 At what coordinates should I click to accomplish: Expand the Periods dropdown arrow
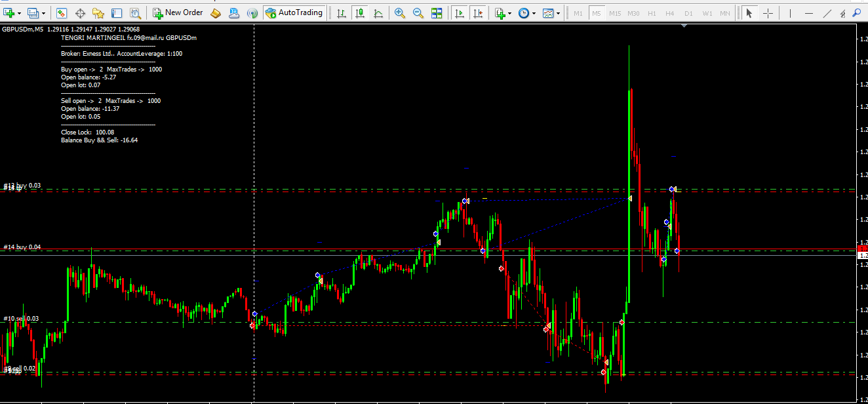534,13
